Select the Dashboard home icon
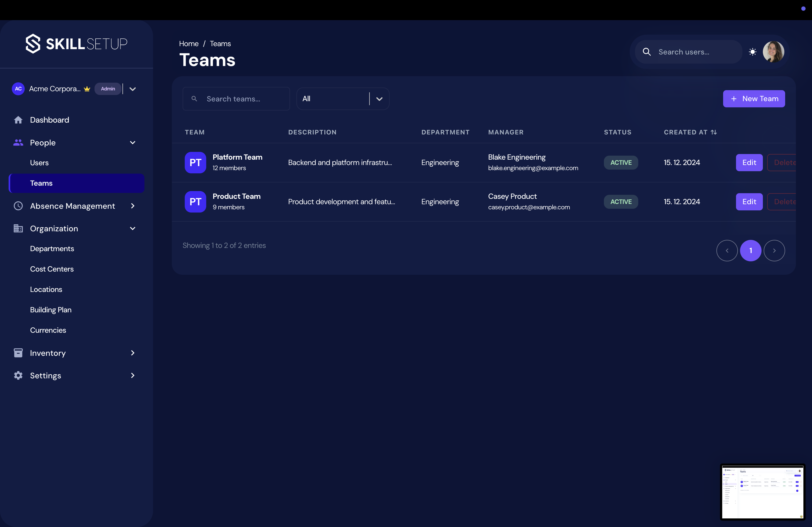This screenshot has width=812, height=527. pyautogui.click(x=18, y=120)
